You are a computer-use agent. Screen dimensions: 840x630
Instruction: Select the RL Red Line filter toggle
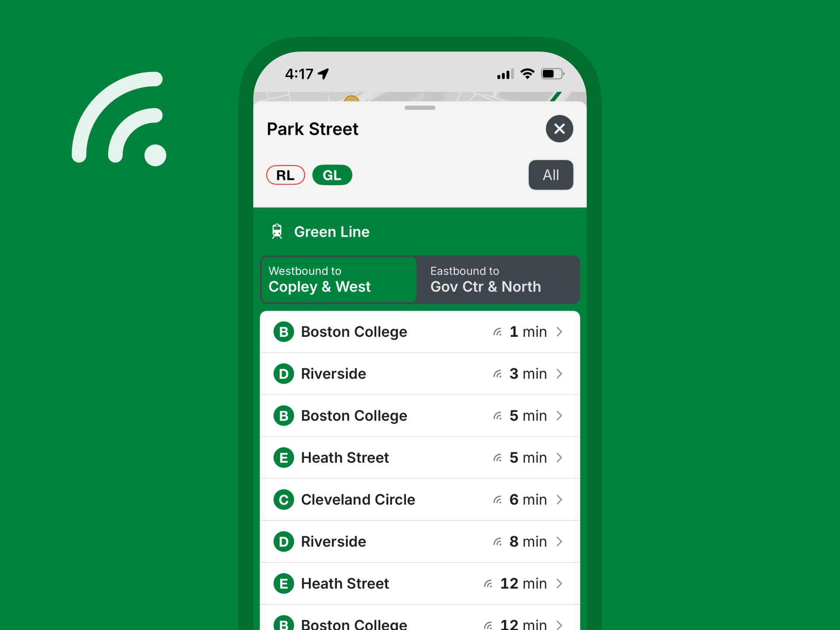pyautogui.click(x=286, y=175)
